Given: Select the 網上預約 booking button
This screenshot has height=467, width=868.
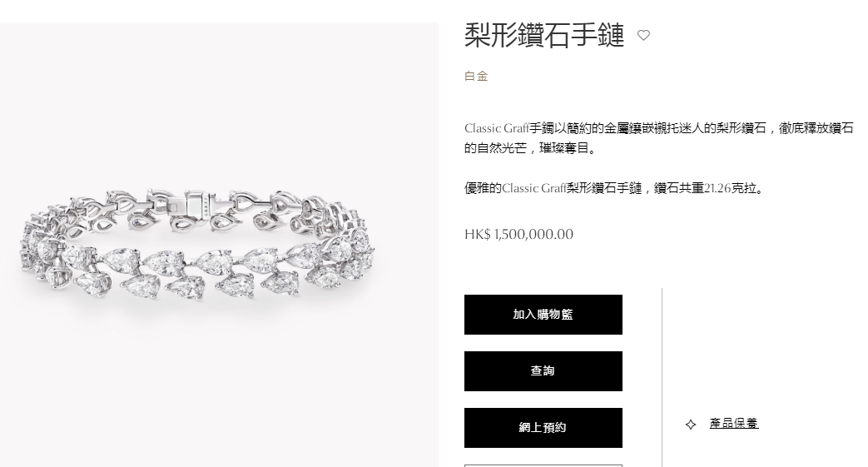Looking at the screenshot, I should coord(543,428).
